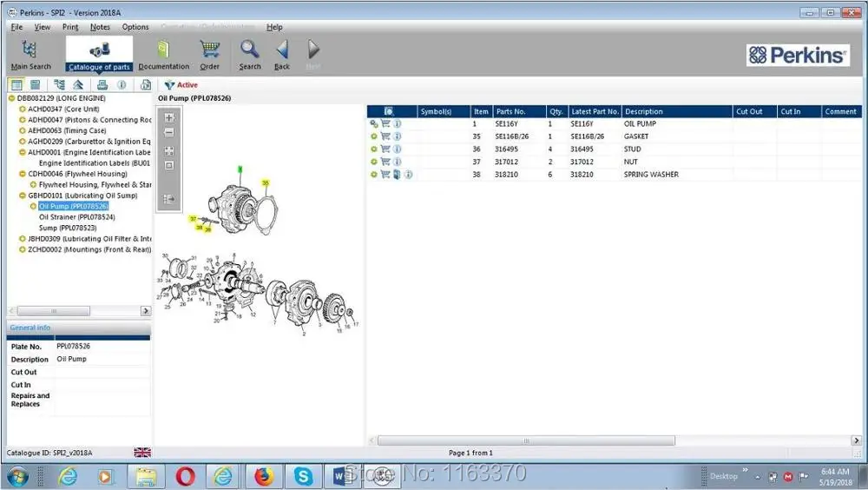Click the table view icon in the tree toolbar
Image resolution: width=868 pixels, height=490 pixels.
(x=16, y=85)
